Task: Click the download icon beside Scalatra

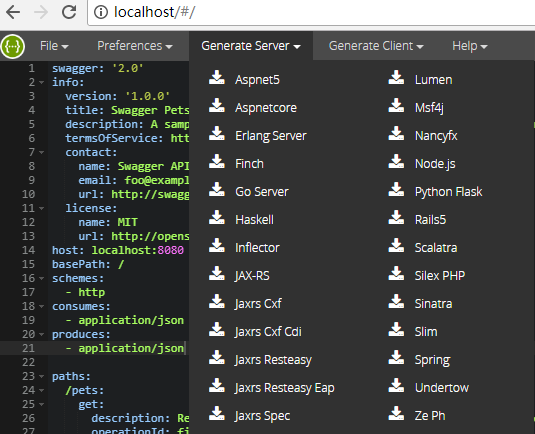Action: tap(396, 245)
